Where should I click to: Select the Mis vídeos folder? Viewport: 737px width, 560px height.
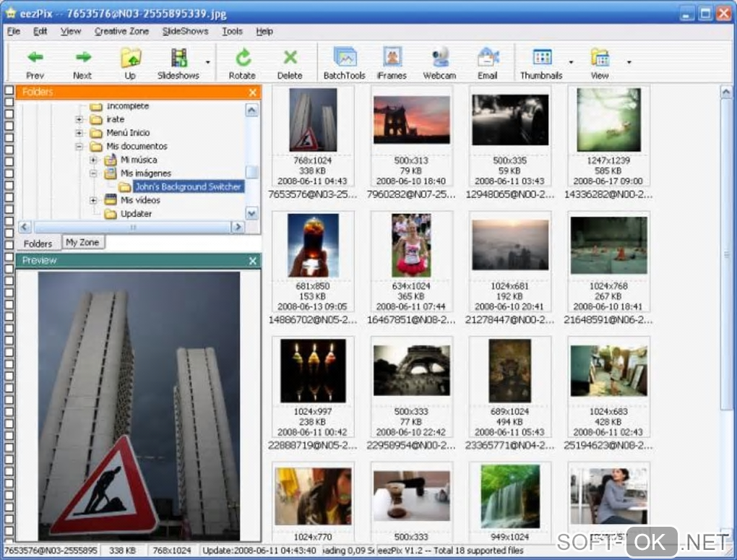coord(140,200)
